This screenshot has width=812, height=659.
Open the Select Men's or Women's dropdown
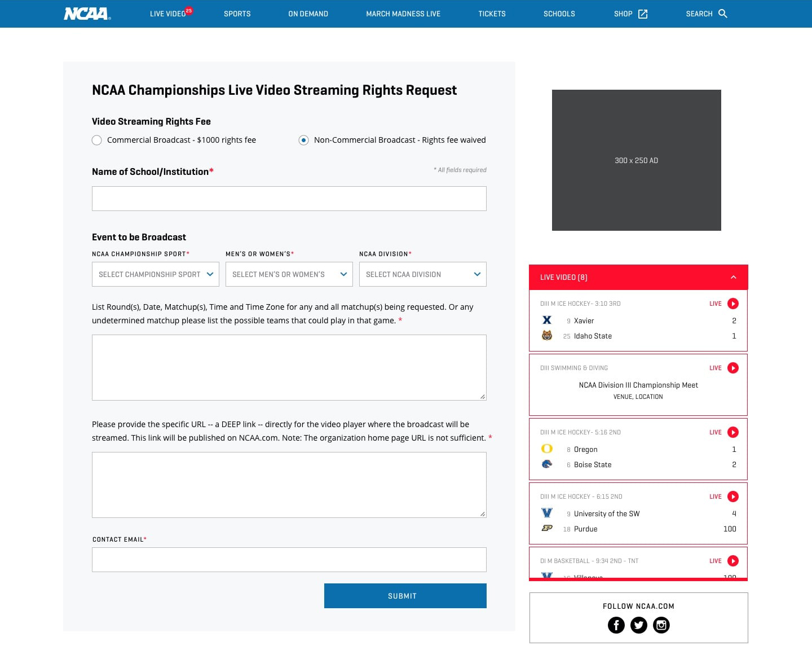[289, 274]
